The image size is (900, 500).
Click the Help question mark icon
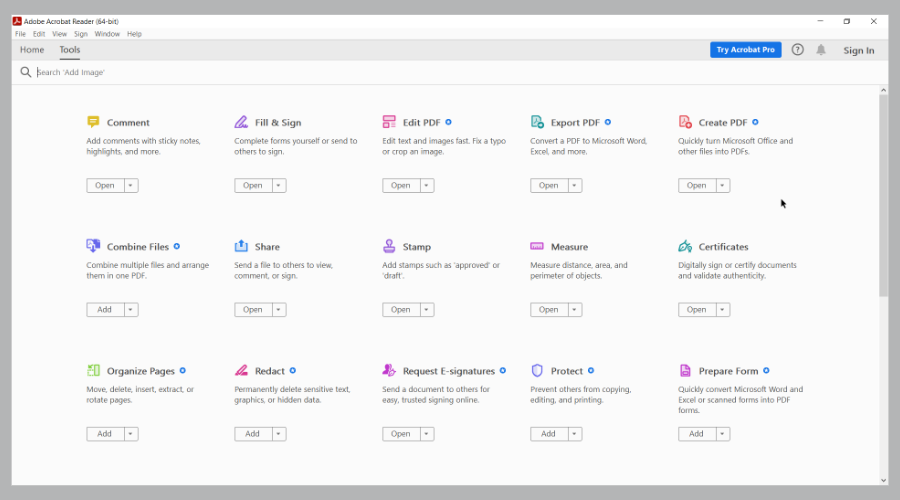click(797, 50)
